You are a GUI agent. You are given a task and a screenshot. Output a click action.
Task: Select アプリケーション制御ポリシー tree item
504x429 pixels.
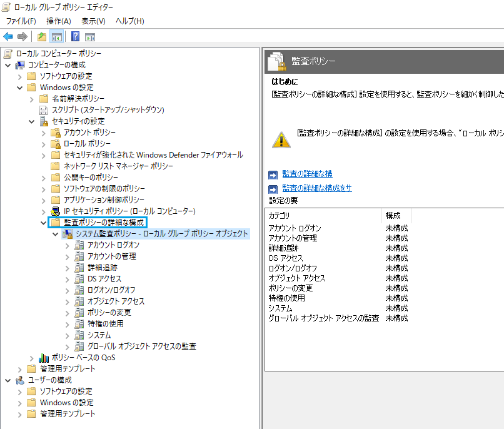pos(104,200)
